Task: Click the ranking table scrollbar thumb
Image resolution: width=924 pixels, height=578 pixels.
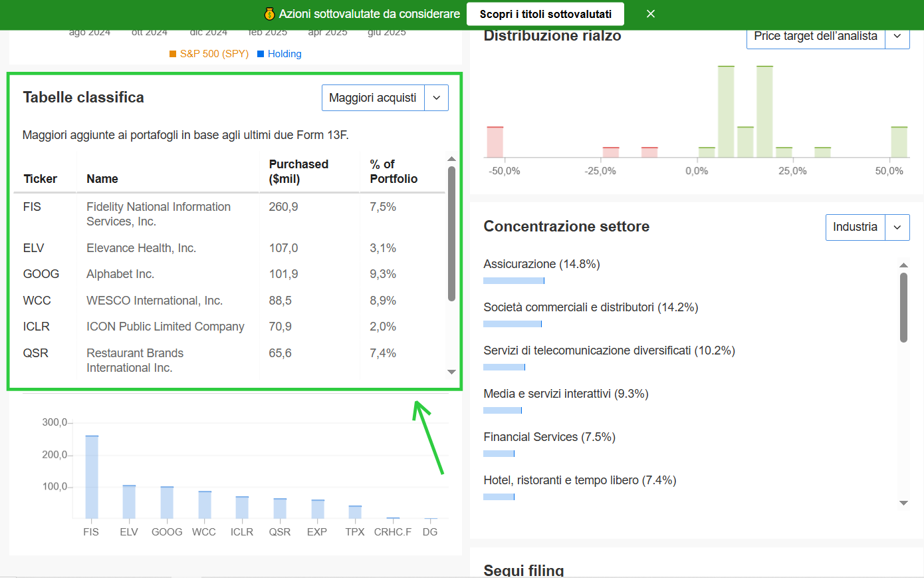Action: [451, 233]
